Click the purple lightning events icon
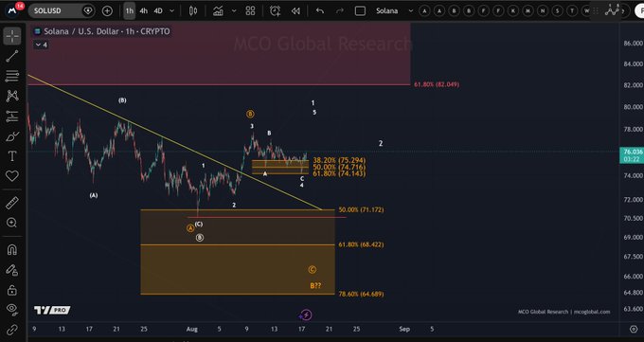Image resolution: width=644 pixels, height=342 pixels. point(306,315)
